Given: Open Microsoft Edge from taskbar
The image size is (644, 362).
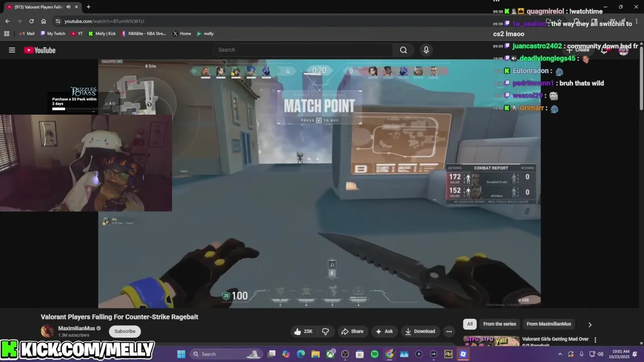Looking at the screenshot, I should click(301, 354).
